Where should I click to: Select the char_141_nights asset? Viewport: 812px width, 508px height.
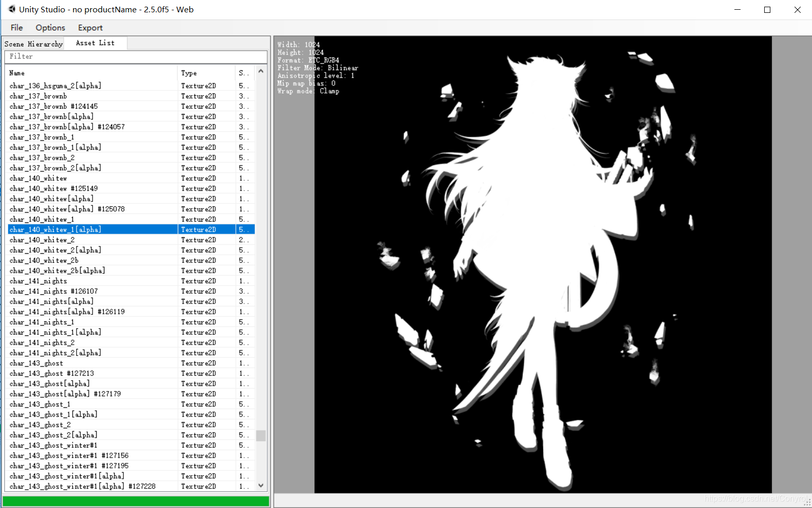click(x=131, y=281)
